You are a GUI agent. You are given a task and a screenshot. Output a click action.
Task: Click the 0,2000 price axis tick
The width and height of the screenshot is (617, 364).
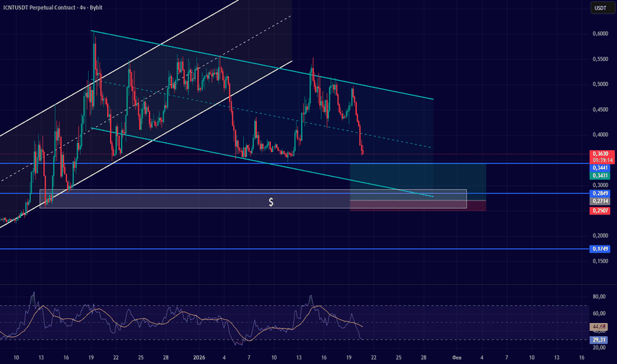600,236
